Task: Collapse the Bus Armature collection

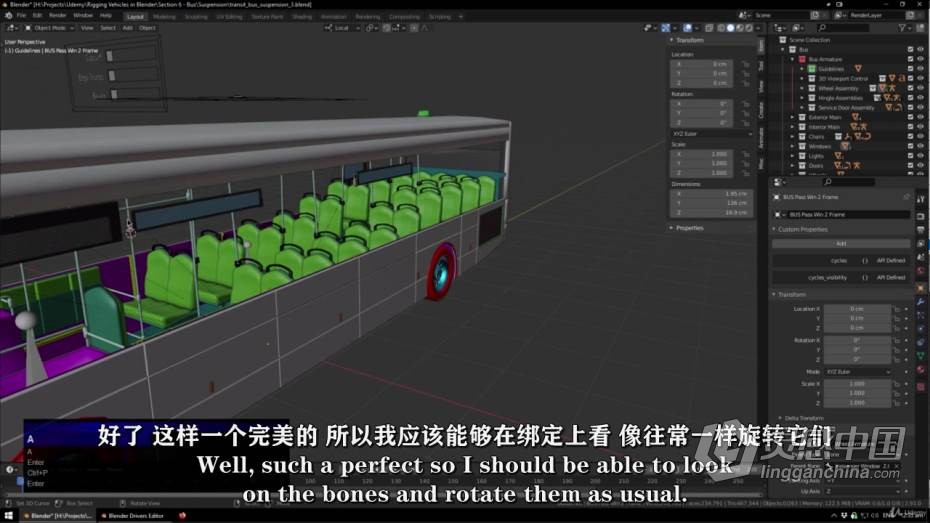Action: [x=792, y=59]
